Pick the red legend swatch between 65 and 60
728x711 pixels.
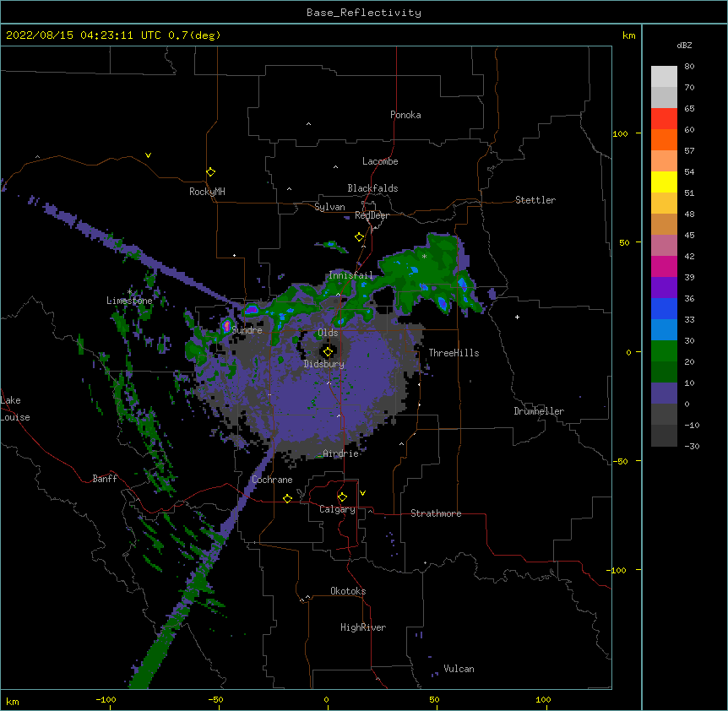point(664,119)
